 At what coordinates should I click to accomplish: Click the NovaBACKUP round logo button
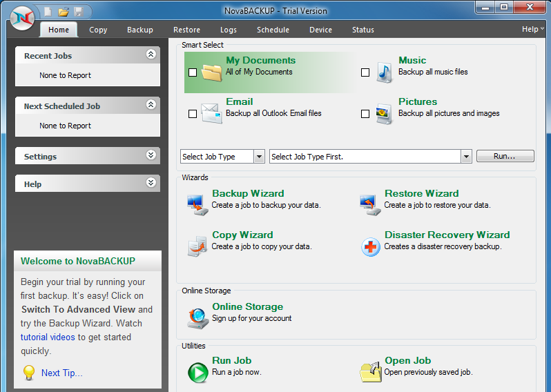tap(23, 17)
